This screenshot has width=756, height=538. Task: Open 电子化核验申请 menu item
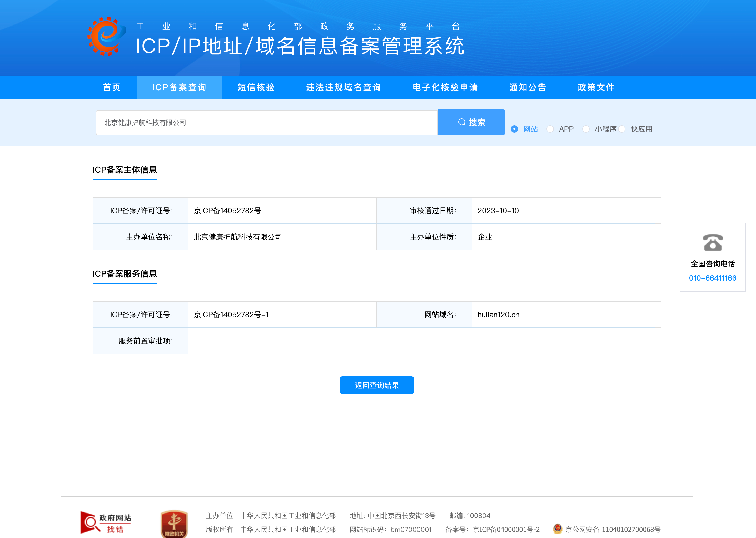pos(445,87)
